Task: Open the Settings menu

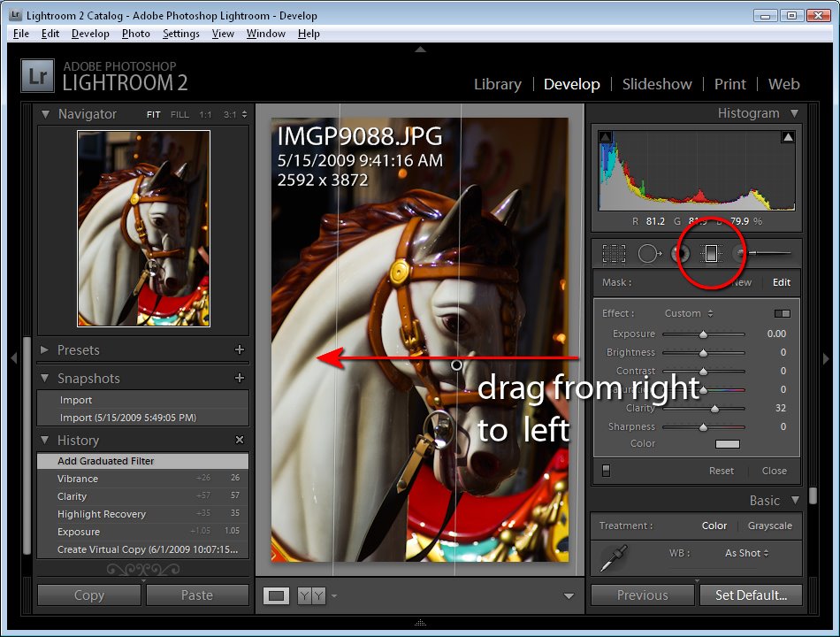Action: click(180, 34)
